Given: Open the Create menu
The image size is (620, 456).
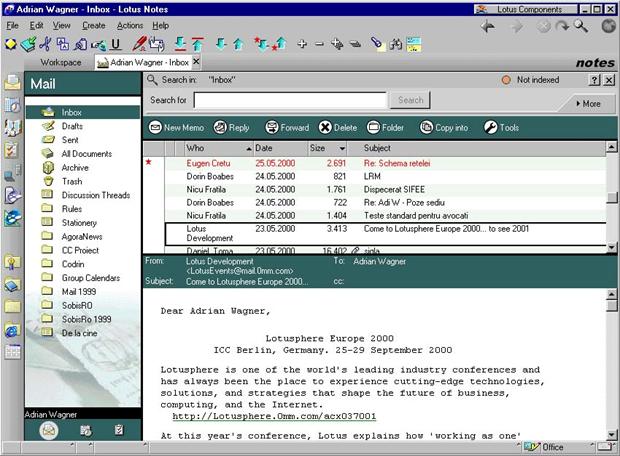Looking at the screenshot, I should pyautogui.click(x=93, y=25).
